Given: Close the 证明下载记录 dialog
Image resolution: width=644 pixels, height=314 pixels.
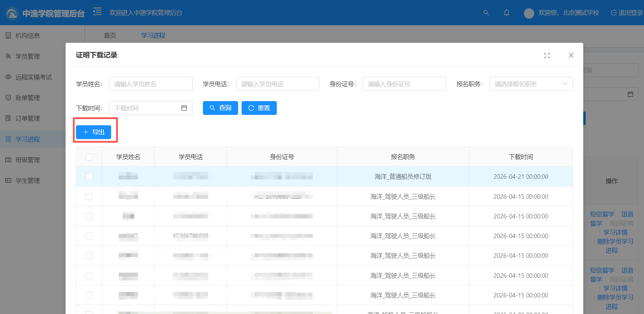Looking at the screenshot, I should click(571, 55).
